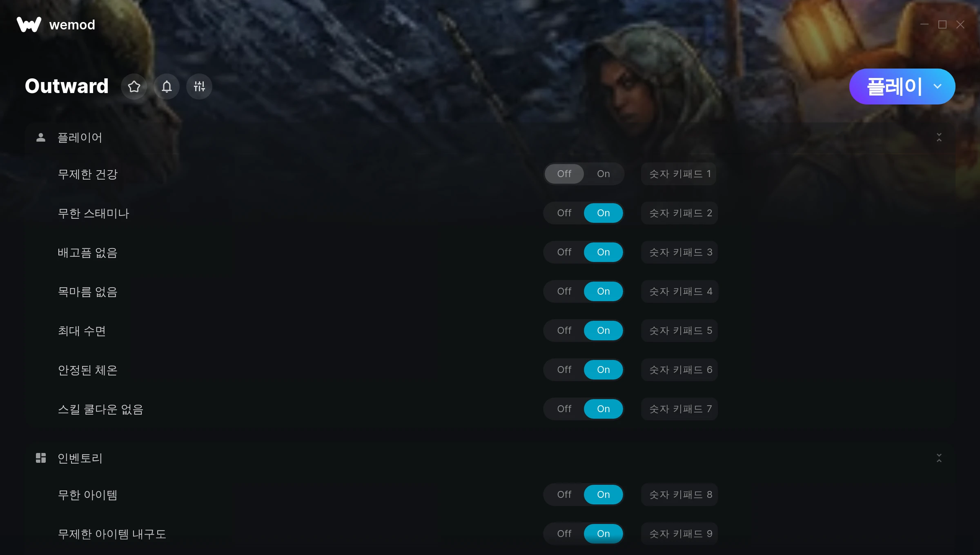Click the 플레이어 person icon
Image resolution: width=980 pixels, height=555 pixels.
point(41,138)
